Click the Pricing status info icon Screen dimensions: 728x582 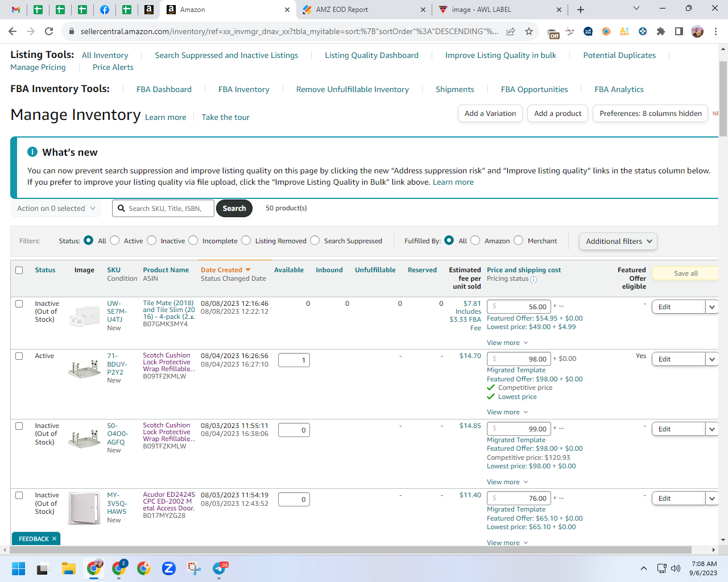pyautogui.click(x=533, y=280)
